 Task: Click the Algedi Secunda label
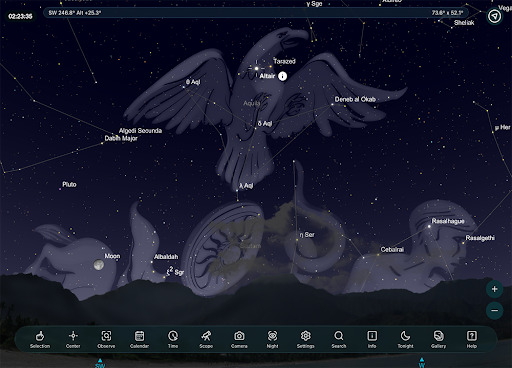tap(140, 131)
